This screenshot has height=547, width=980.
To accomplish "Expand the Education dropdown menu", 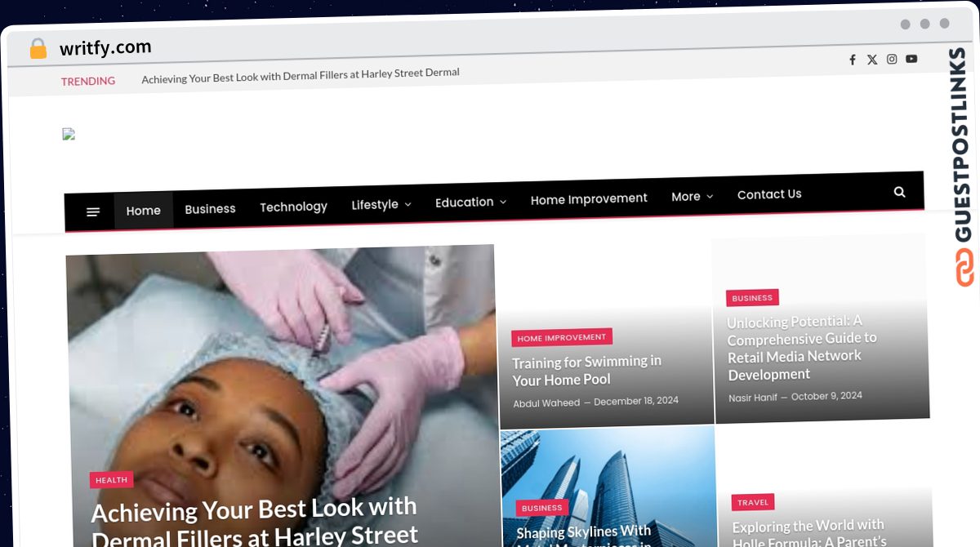I will (470, 202).
